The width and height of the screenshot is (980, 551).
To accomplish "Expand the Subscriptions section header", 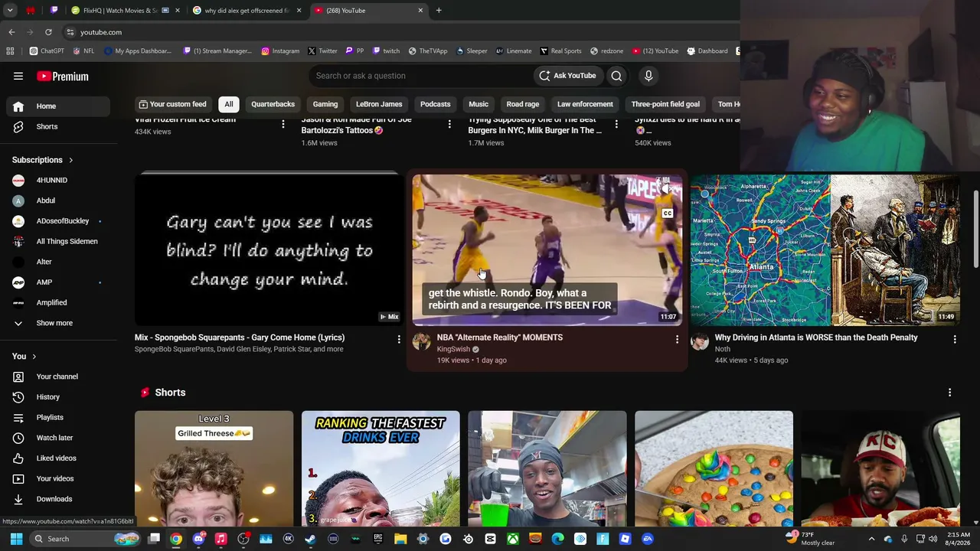I will click(43, 160).
